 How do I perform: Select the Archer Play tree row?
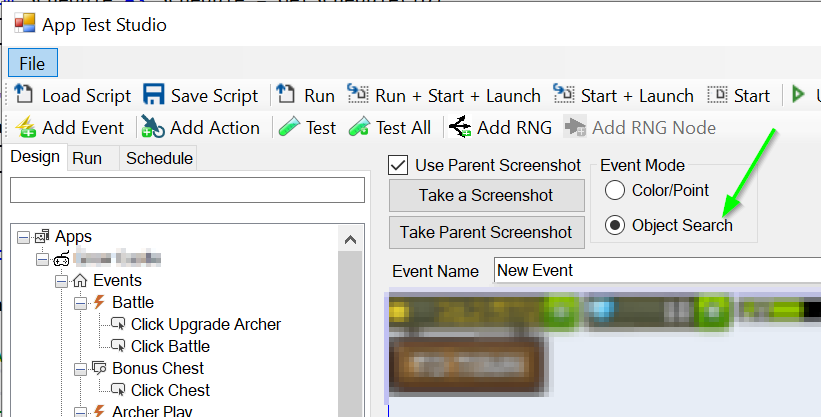coord(152,411)
